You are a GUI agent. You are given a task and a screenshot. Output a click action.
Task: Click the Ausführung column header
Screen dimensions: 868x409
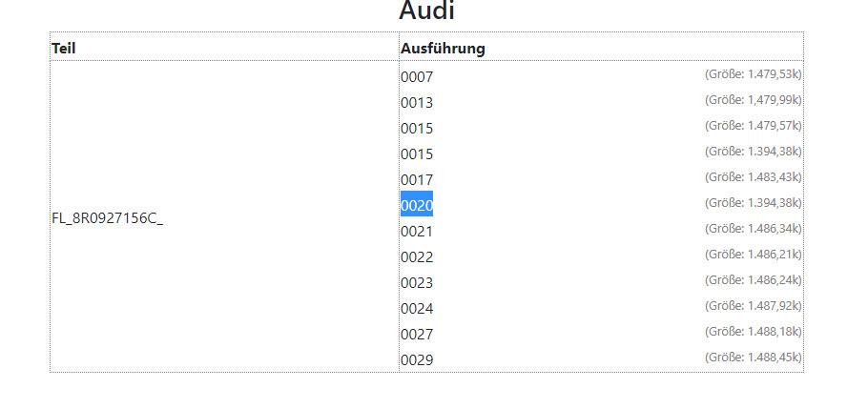tap(443, 48)
